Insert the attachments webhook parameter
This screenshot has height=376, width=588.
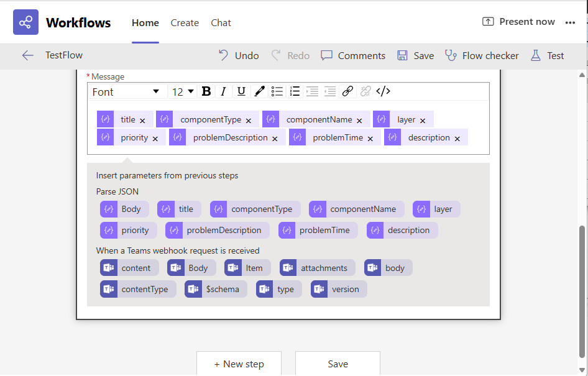click(318, 268)
